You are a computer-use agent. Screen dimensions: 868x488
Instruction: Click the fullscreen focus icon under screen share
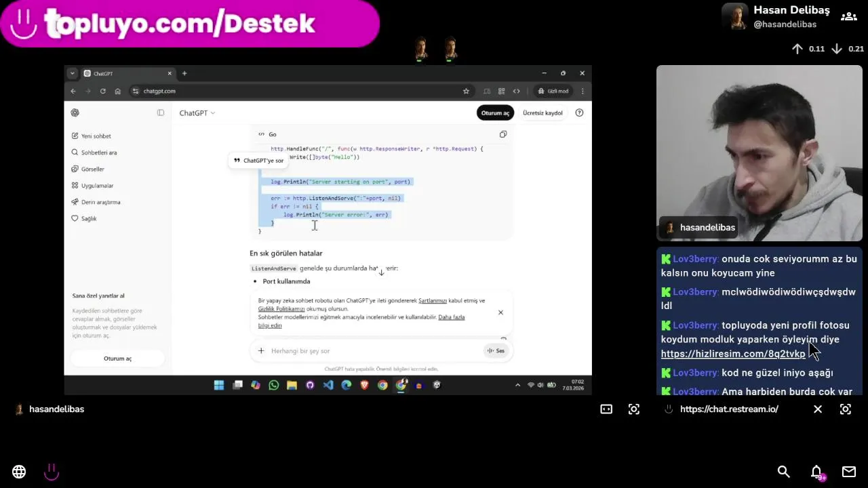(x=634, y=409)
